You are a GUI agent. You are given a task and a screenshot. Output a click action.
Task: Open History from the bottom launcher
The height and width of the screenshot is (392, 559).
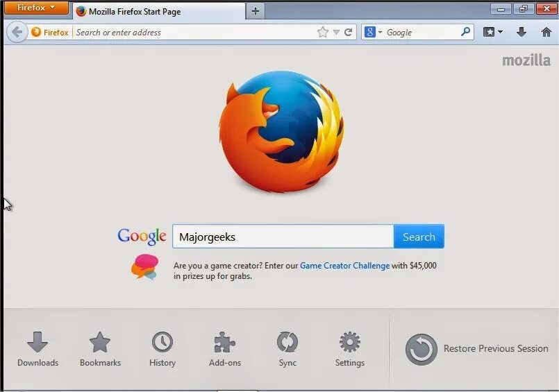(162, 349)
